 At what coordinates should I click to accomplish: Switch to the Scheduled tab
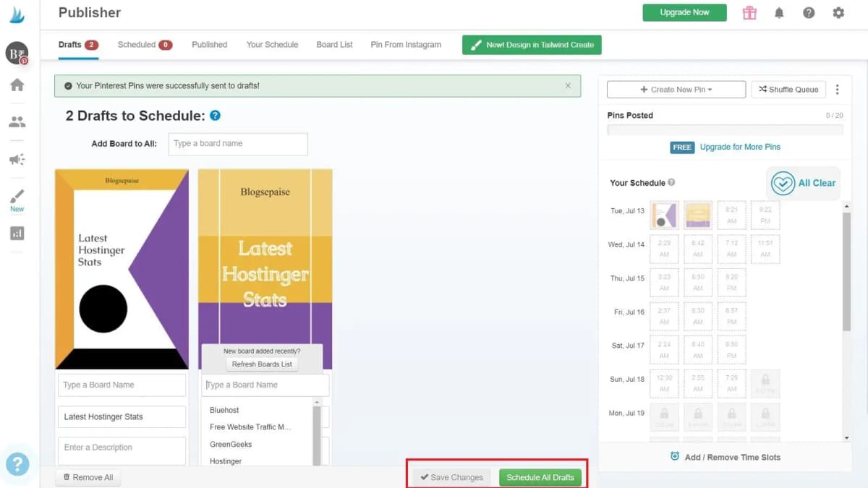[145, 45]
